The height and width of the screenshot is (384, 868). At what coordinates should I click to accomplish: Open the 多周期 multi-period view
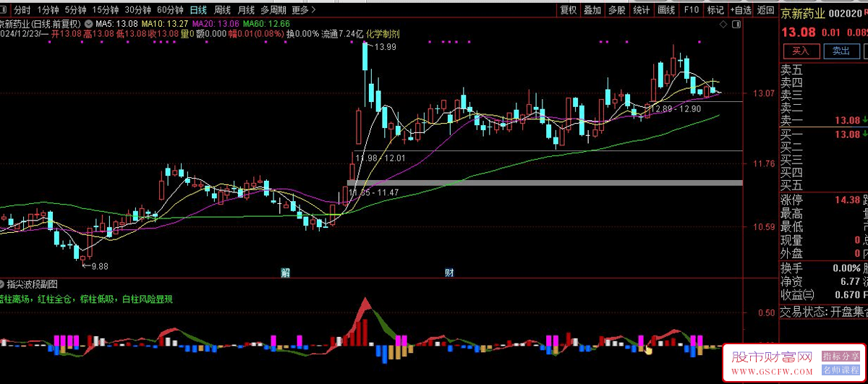point(273,10)
